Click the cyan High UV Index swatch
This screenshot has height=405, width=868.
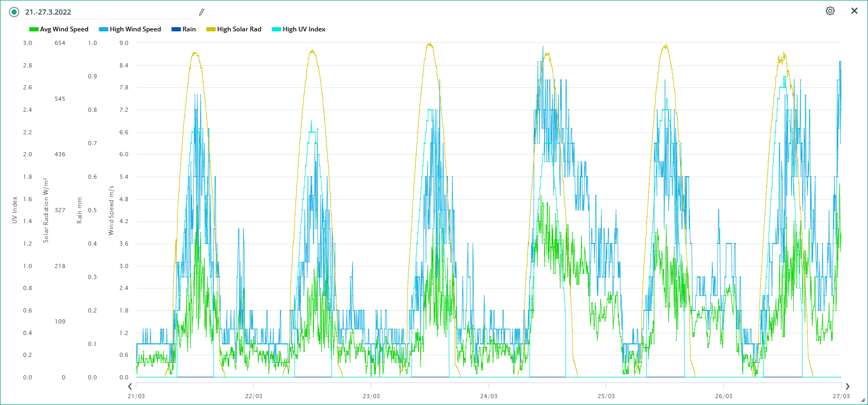(276, 29)
